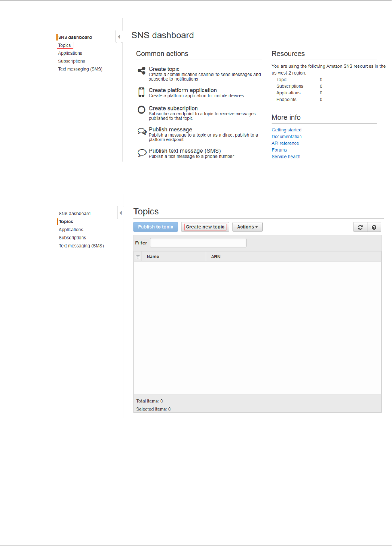Go to SNS dashboard from Topics sidebar

click(x=75, y=214)
